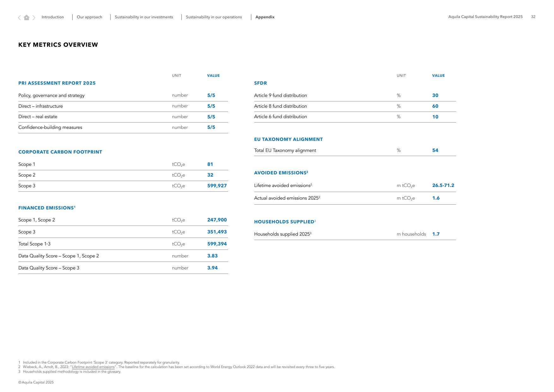Select the © Aquila Capital 2025 footer
This screenshot has height=392, width=554.
pyautogui.click(x=36, y=382)
